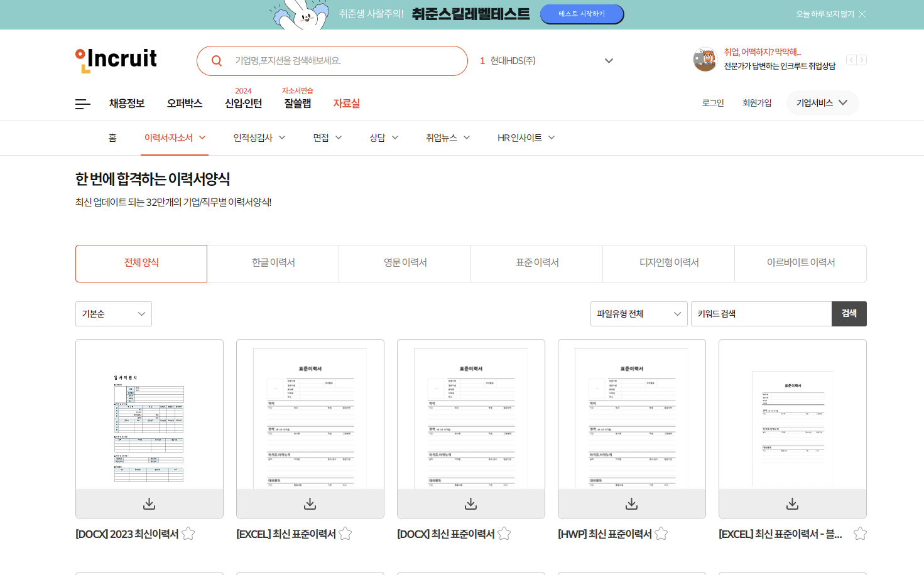The height and width of the screenshot is (575, 924).
Task: Download the [EXCEL] 최신 표준이력서 template
Action: coord(310,503)
